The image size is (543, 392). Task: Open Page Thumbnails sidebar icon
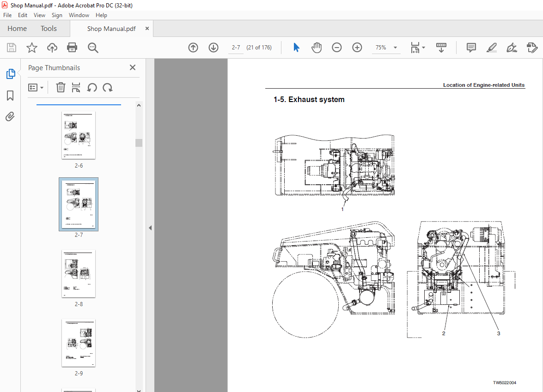pyautogui.click(x=10, y=74)
